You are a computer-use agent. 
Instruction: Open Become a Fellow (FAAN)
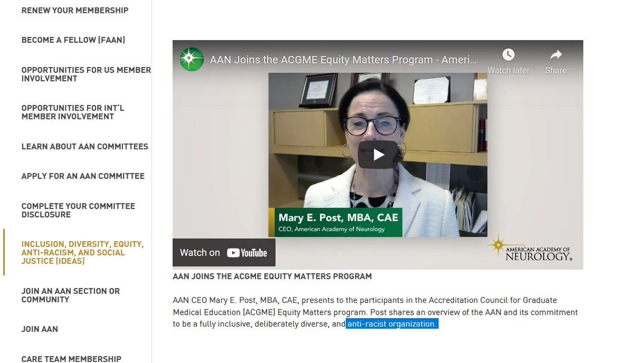coord(74,40)
